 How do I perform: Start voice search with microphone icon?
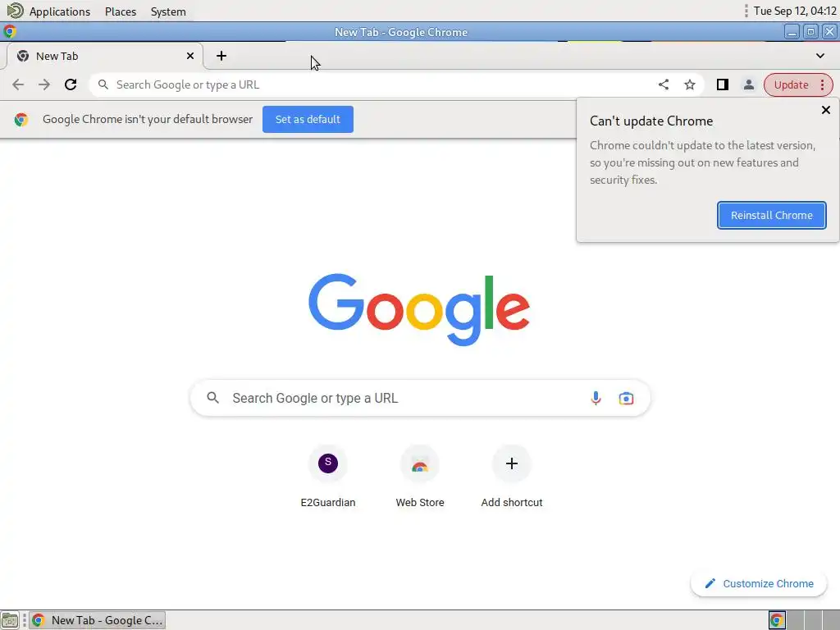click(x=596, y=398)
